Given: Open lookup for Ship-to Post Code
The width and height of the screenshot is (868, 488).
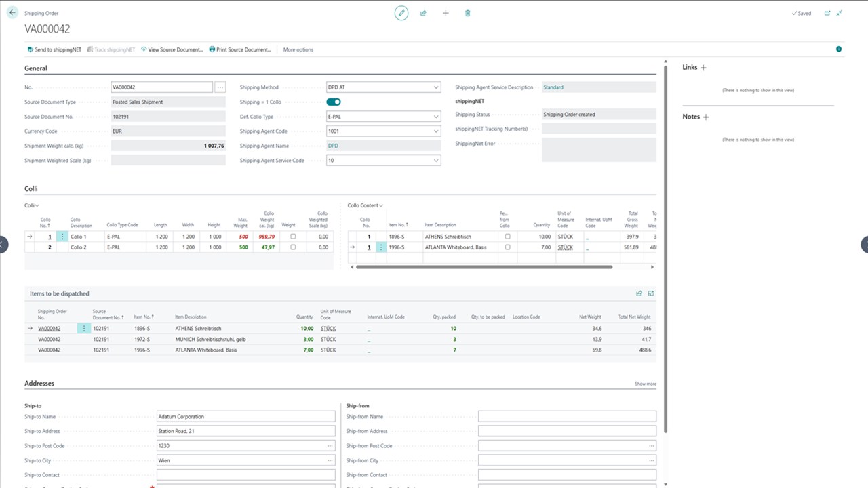Looking at the screenshot, I should pos(330,446).
